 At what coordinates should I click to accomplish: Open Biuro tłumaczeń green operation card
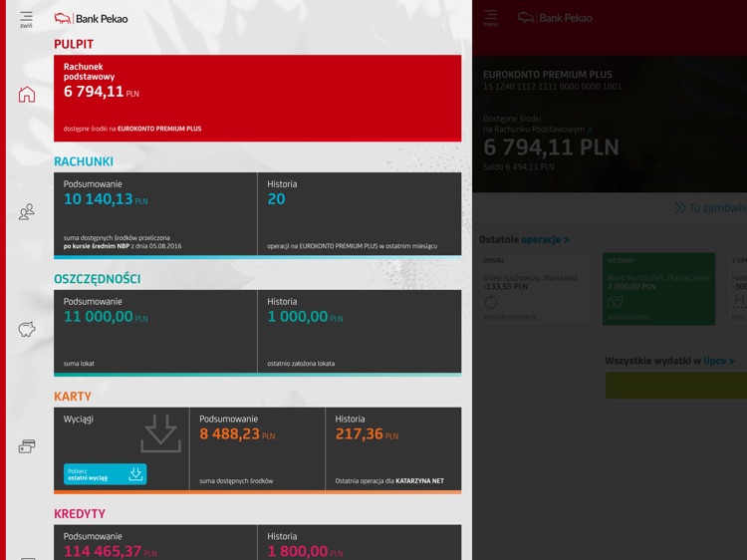(659, 289)
